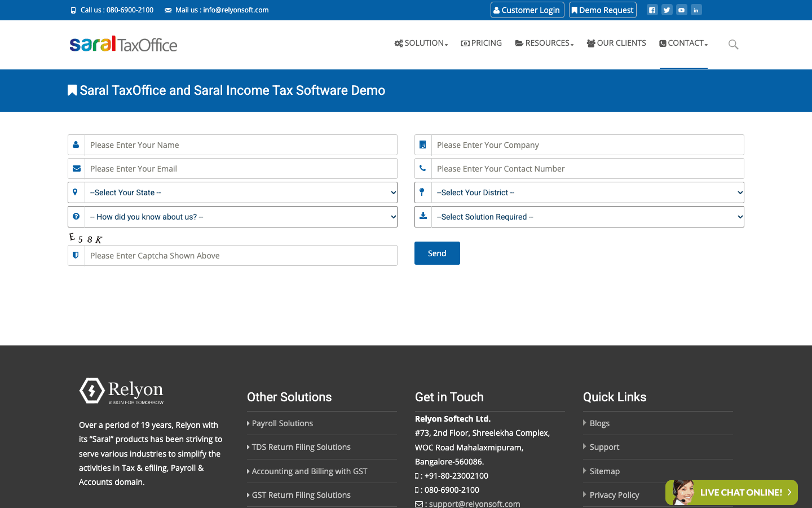This screenshot has width=812, height=508.
Task: Open the Accounting and Billing with GST link
Action: click(310, 471)
